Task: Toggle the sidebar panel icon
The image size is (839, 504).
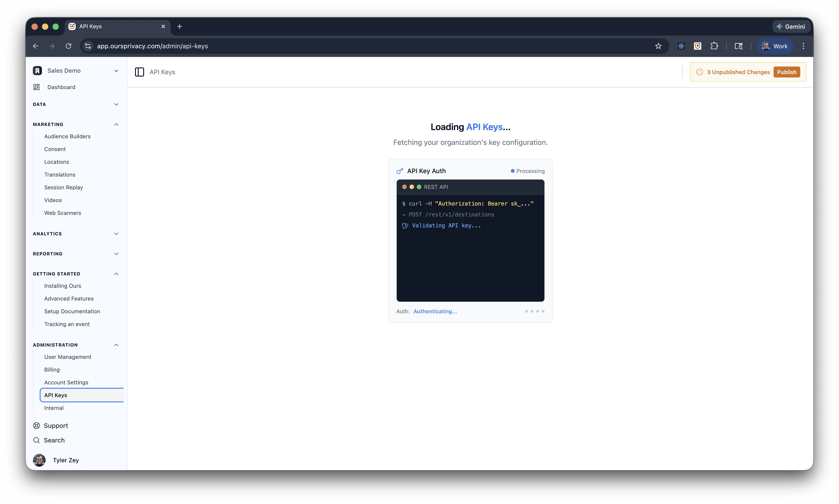Action: point(139,72)
